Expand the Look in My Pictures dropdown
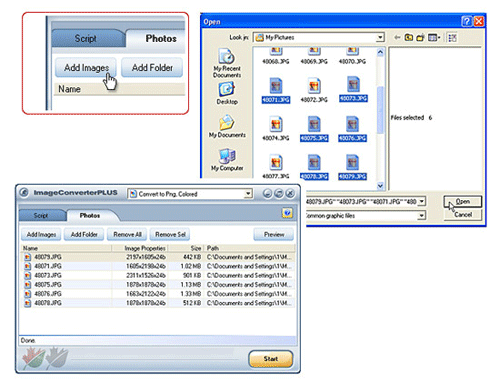 [380, 37]
